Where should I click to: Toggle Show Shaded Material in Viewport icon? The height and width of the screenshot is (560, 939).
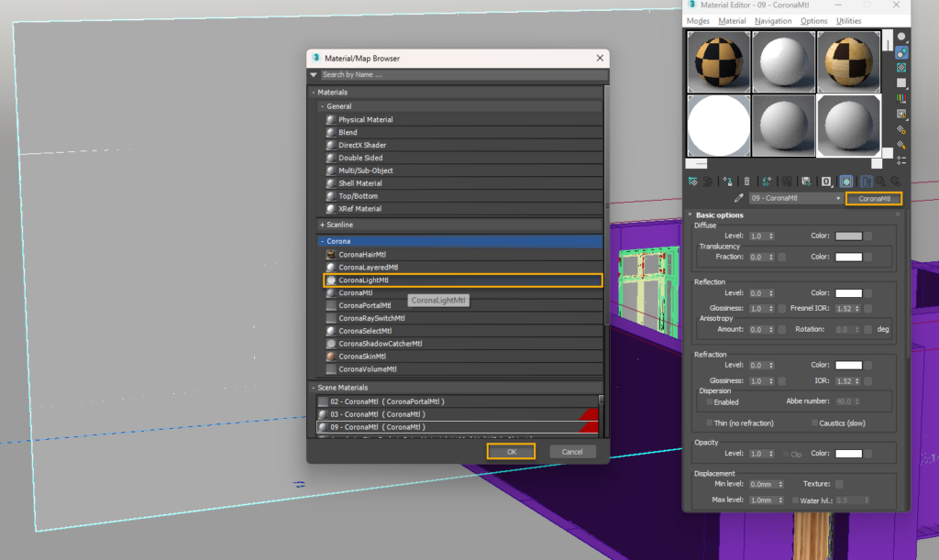pyautogui.click(x=846, y=181)
